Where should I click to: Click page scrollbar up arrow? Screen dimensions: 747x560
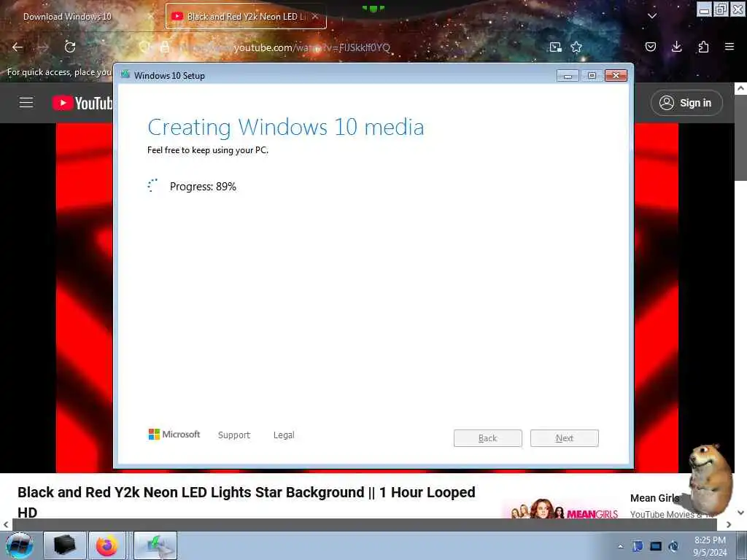point(741,88)
